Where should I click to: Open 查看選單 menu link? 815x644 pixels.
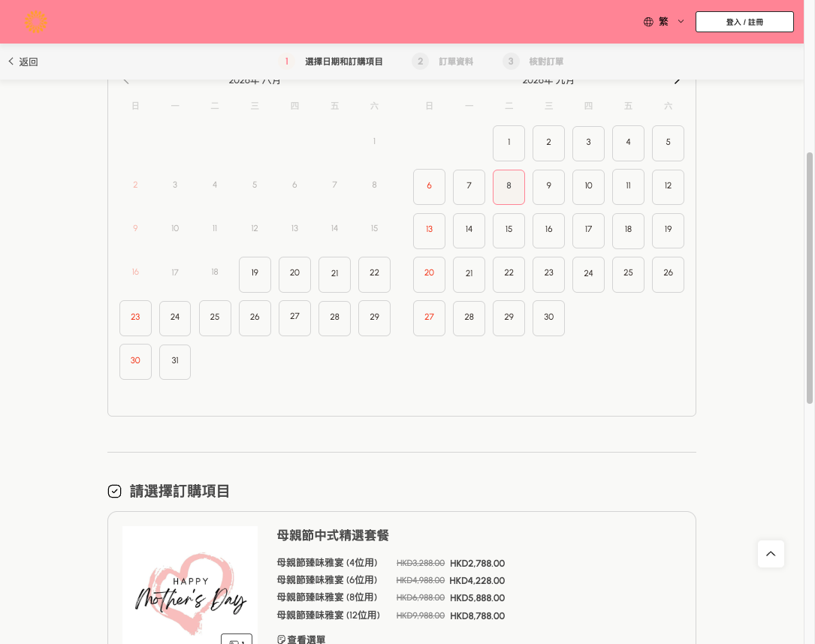click(301, 639)
